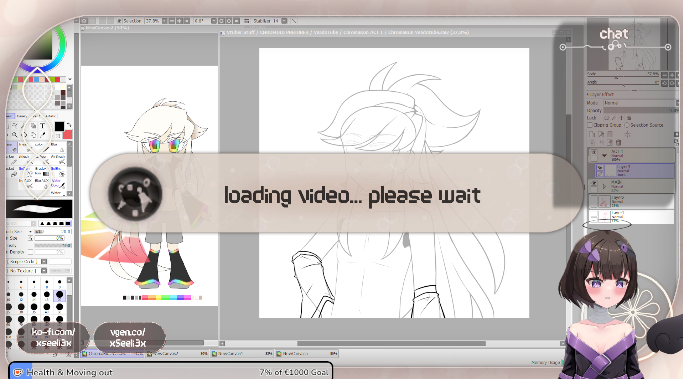
Task: Create a new linework layer icon
Action: tap(601, 134)
